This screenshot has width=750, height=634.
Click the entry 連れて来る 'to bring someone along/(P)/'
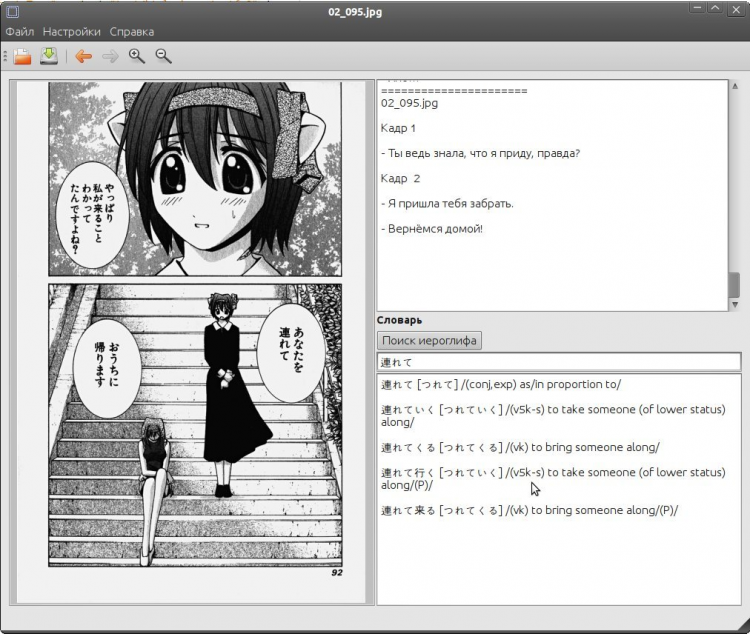tap(529, 510)
